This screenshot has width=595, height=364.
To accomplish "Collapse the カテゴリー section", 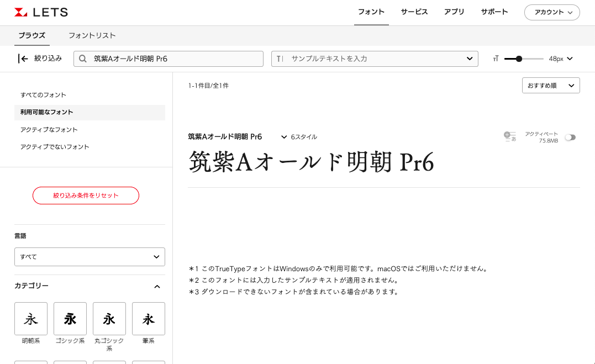I will tap(157, 287).
